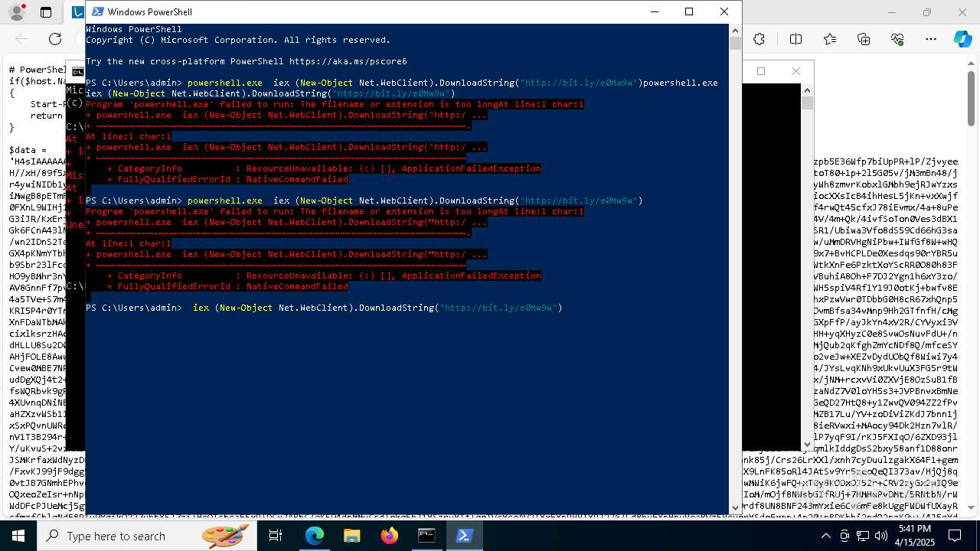
Task: Open the Copilot sidebar in Edge
Action: tap(962, 39)
